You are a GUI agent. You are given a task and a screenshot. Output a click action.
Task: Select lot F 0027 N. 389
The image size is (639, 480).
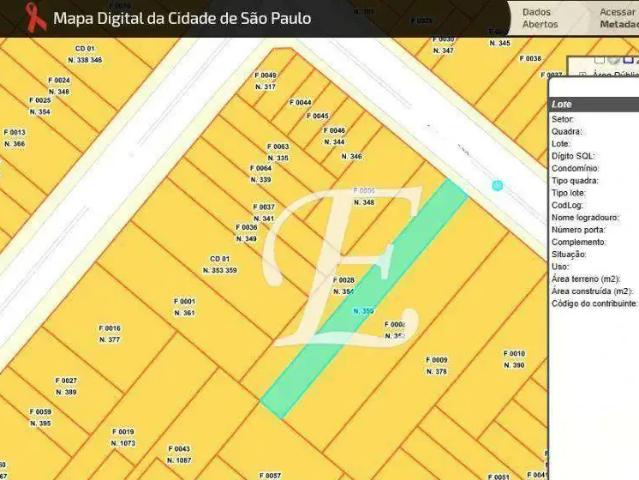point(66,386)
